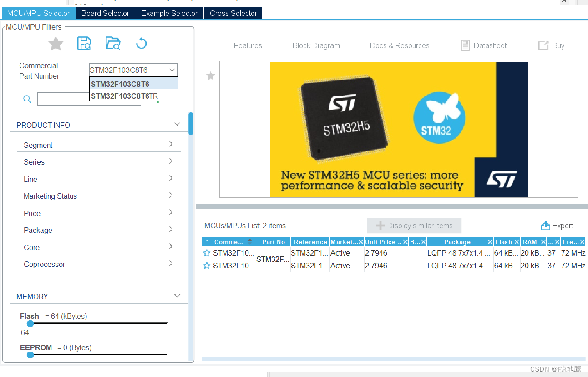Click the gray star beside the banner
The height and width of the screenshot is (377, 588).
pos(210,76)
